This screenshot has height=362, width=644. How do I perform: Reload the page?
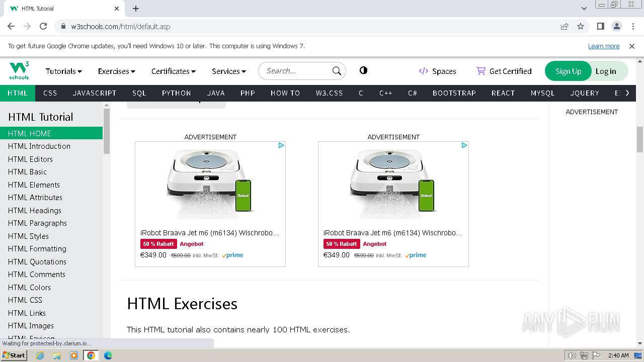click(43, 26)
